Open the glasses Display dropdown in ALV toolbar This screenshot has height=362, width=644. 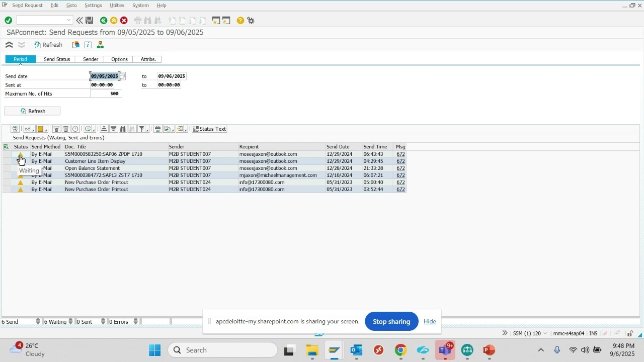point(29,129)
